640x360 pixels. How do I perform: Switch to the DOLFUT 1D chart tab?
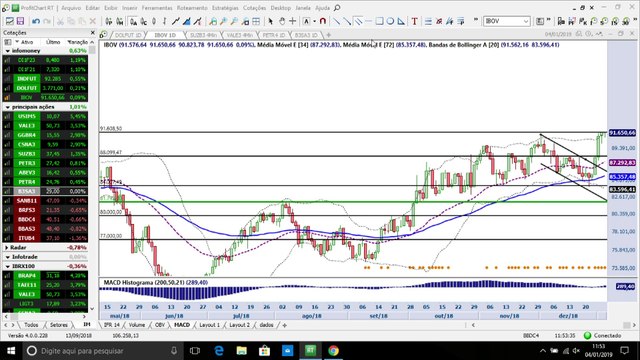[128, 35]
